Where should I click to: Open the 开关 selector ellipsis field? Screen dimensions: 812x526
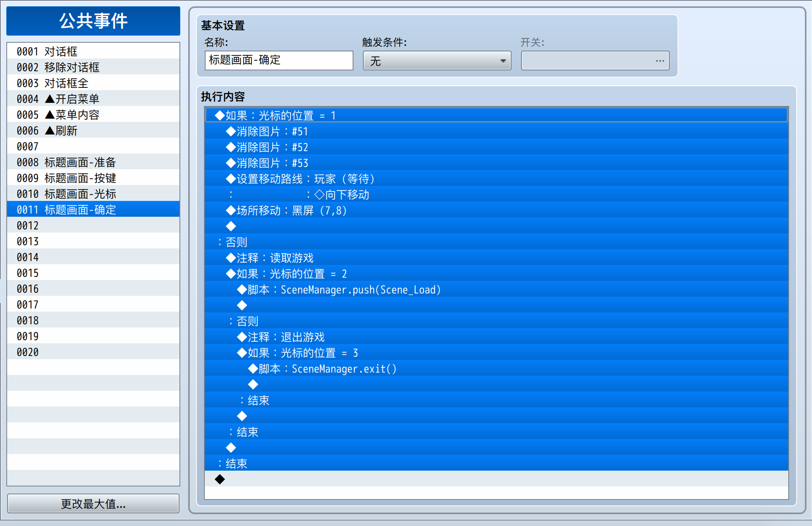click(595, 61)
